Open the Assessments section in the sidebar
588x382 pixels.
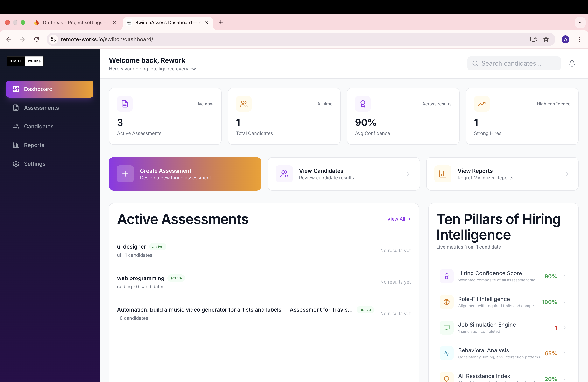click(41, 108)
